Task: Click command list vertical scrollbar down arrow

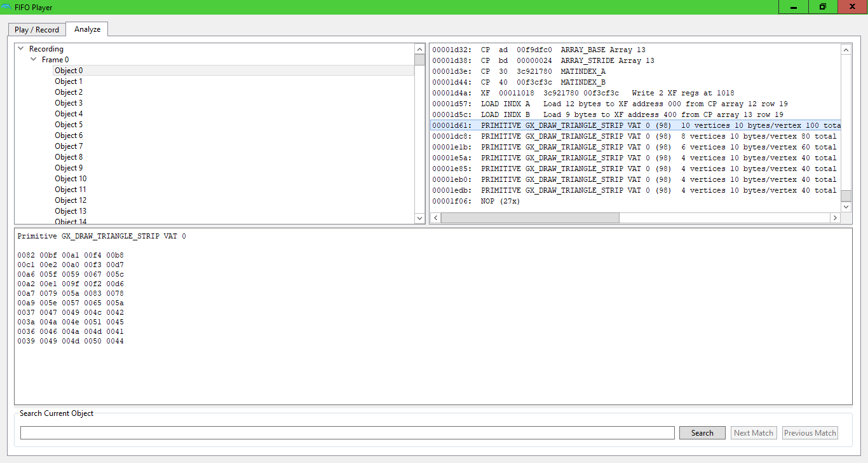Action: pyautogui.click(x=846, y=207)
